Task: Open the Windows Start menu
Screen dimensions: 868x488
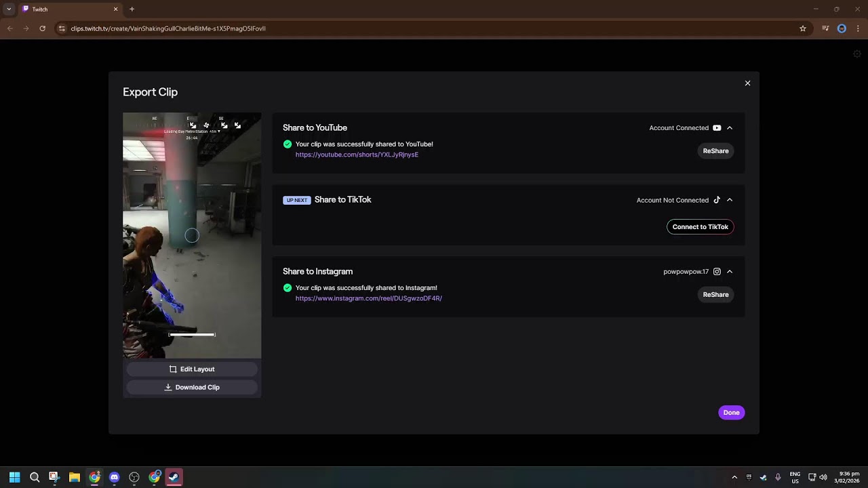Action: click(x=14, y=477)
